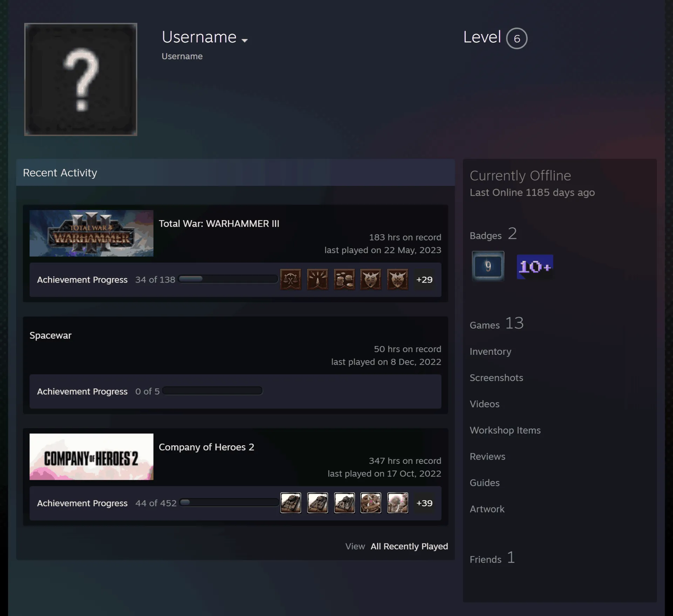Open the Spacewar game title
This screenshot has height=616, width=673.
pos(50,336)
